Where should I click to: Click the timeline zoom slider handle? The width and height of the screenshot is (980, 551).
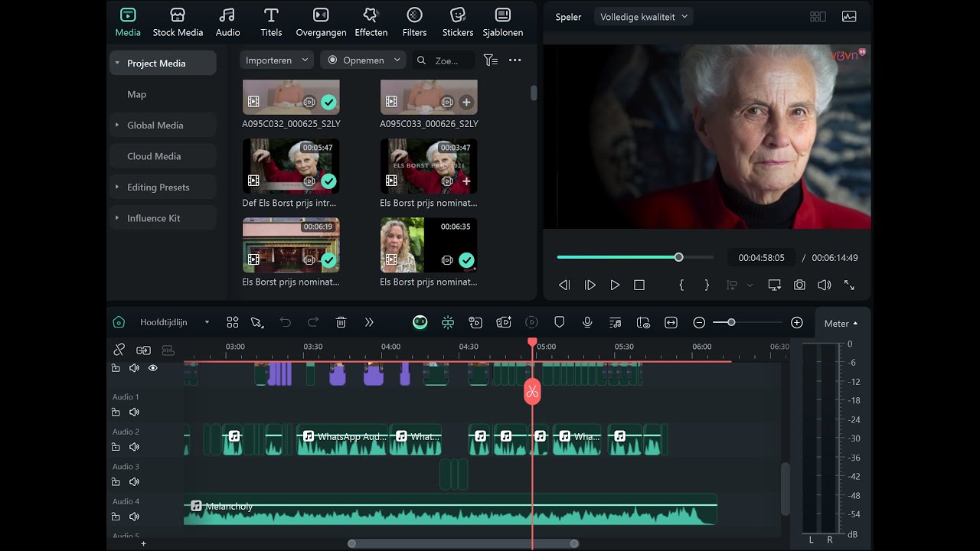coord(731,323)
